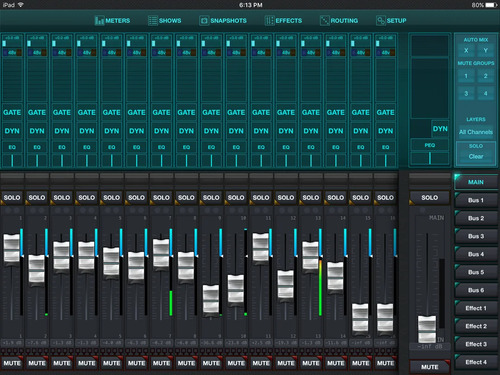Open GATE settings for channel 1
The width and height of the screenshot is (500, 375).
[12, 113]
